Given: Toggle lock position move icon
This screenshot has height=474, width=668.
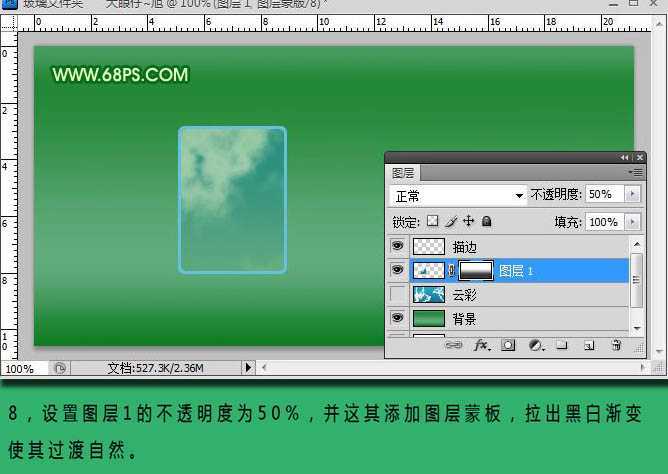Looking at the screenshot, I should (x=468, y=221).
